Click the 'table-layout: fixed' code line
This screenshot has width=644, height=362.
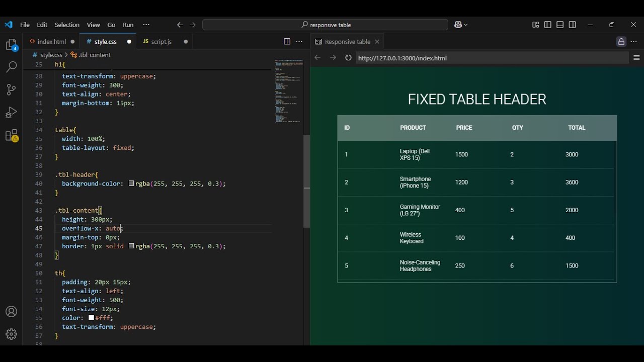point(98,148)
